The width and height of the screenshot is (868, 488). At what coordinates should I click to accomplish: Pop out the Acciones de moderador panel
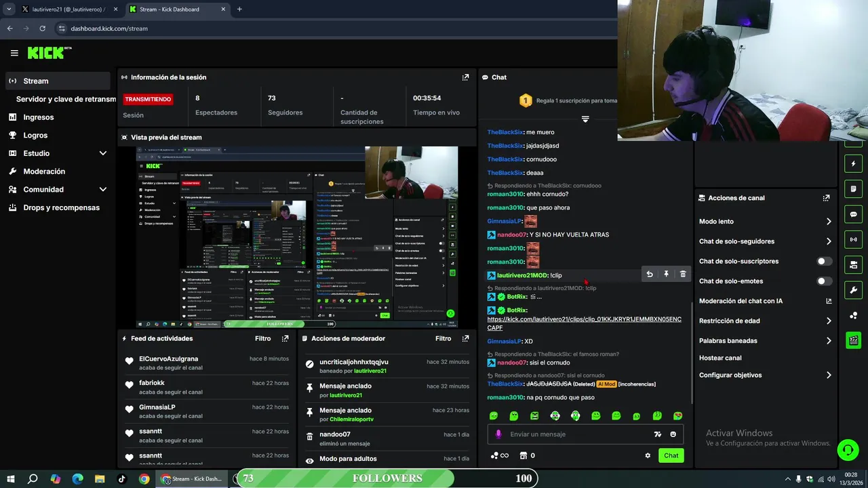point(465,338)
